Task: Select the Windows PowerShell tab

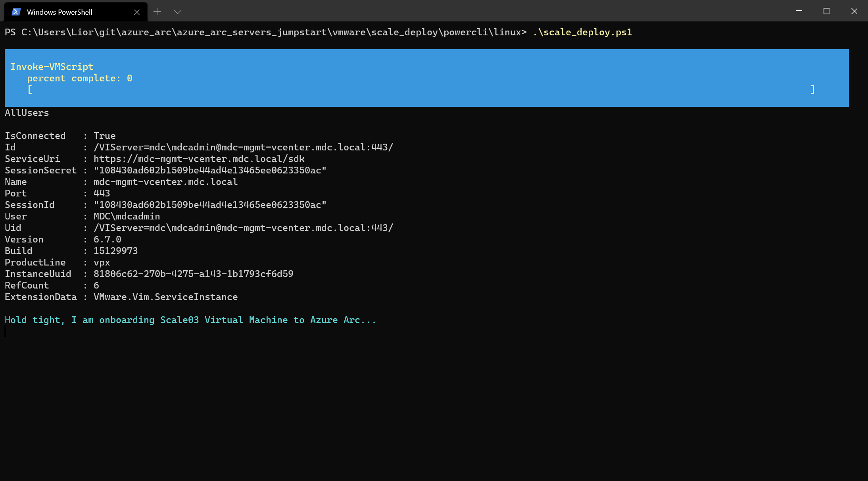Action: [75, 12]
